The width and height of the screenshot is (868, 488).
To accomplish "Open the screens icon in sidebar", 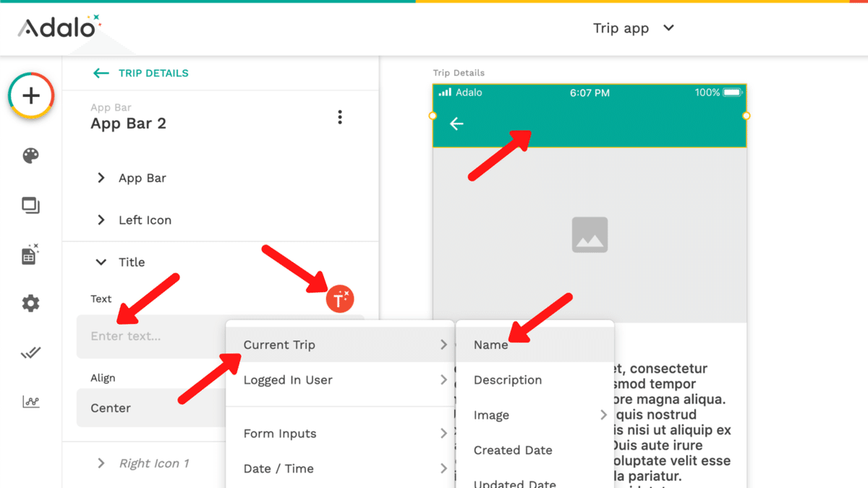I will (x=30, y=206).
